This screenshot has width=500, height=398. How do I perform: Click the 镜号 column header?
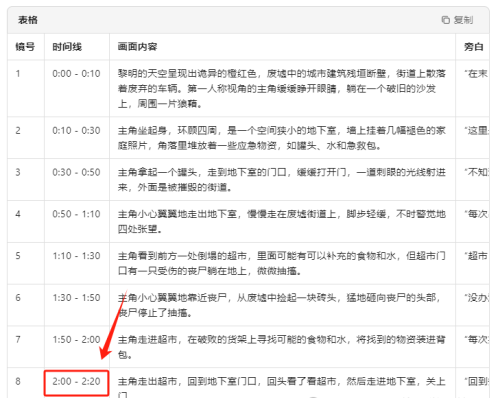point(25,47)
